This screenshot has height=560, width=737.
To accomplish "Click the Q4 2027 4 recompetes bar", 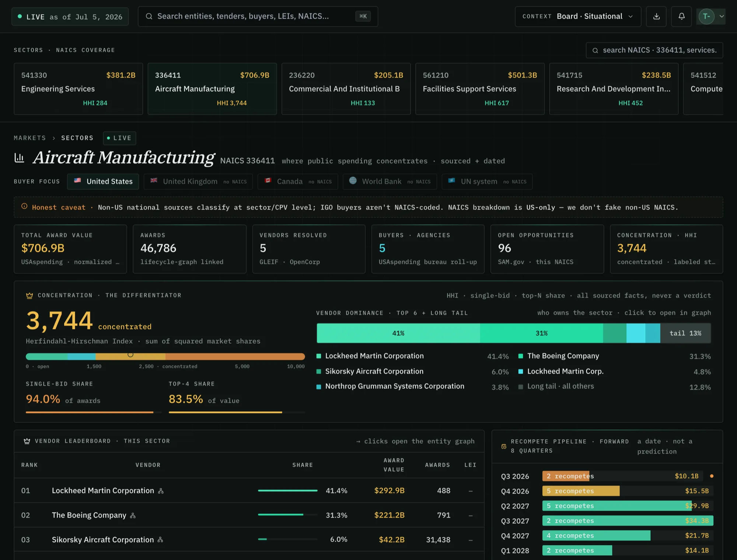I will [x=628, y=536].
